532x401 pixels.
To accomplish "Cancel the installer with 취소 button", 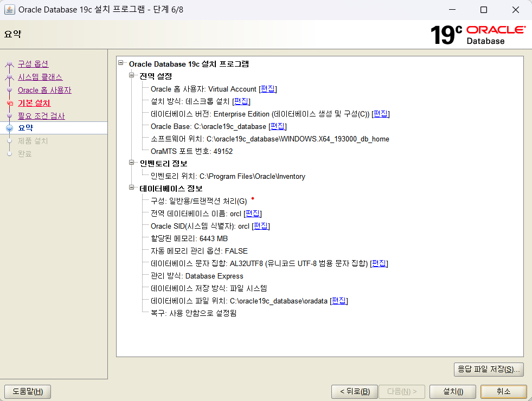I will (x=503, y=391).
